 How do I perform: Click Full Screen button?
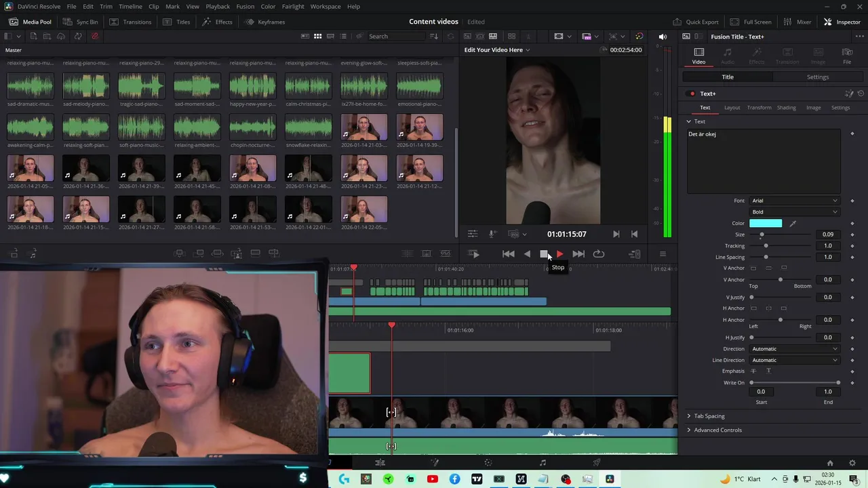(x=751, y=22)
